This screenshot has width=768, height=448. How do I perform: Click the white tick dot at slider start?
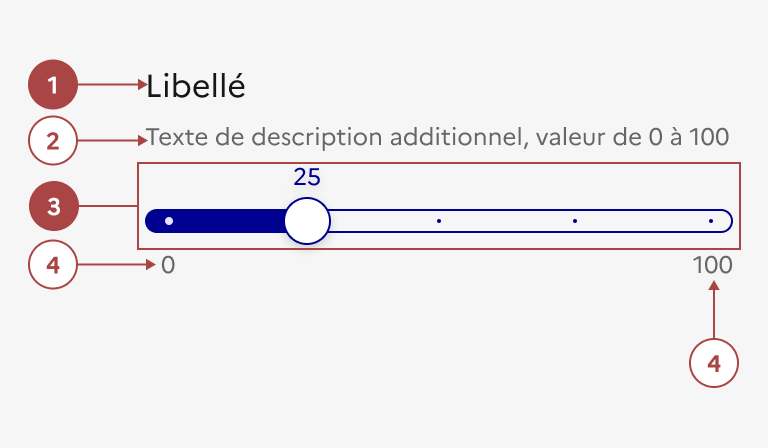(x=169, y=220)
